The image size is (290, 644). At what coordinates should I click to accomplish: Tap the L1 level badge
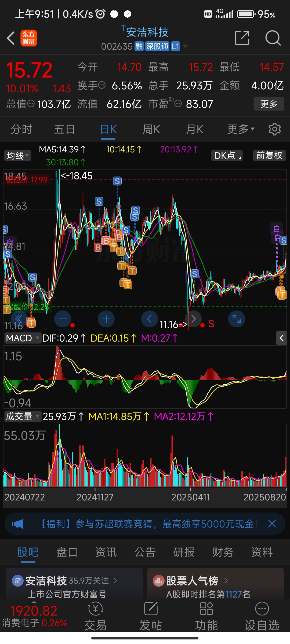[175, 46]
